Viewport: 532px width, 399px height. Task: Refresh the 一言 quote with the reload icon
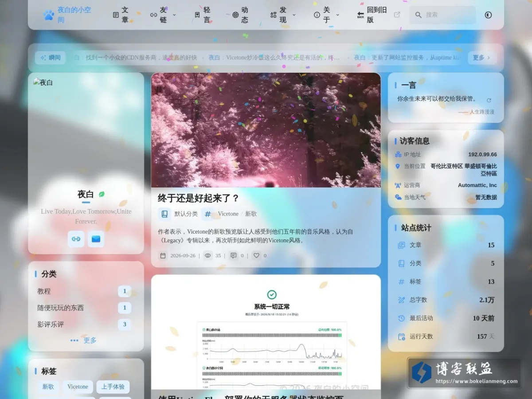489,101
